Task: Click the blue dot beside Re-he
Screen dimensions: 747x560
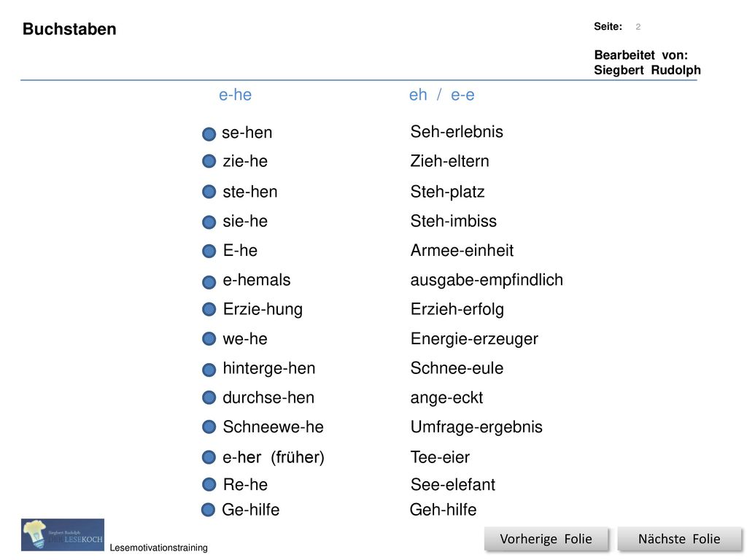Action: point(209,485)
